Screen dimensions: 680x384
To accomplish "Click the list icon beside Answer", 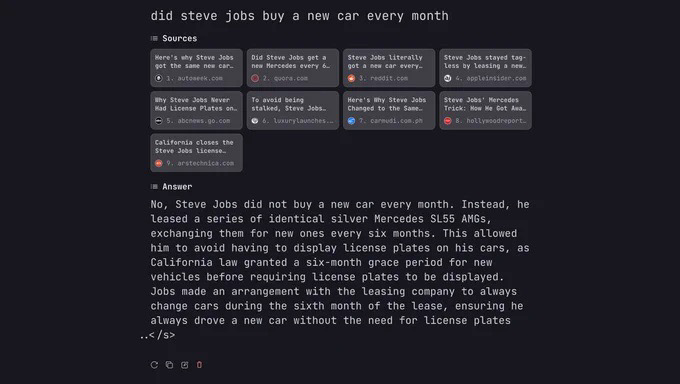I will 154,187.
